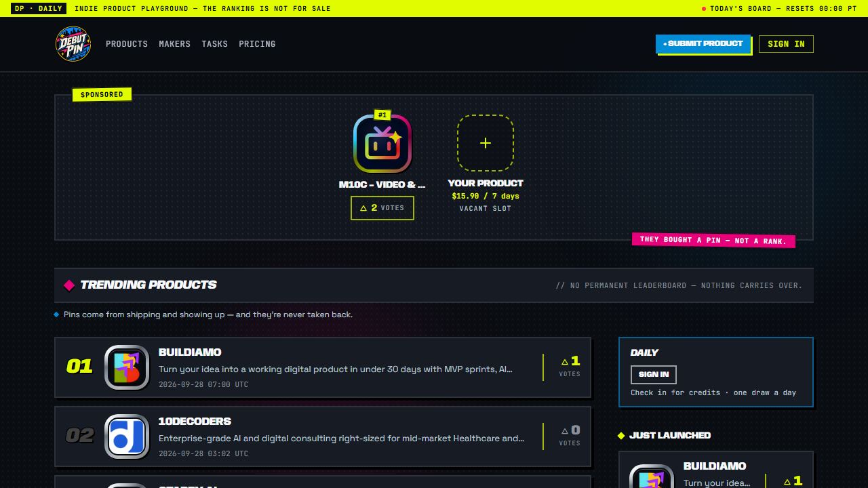Open the Buildiamo product icon in trending

coord(127,367)
